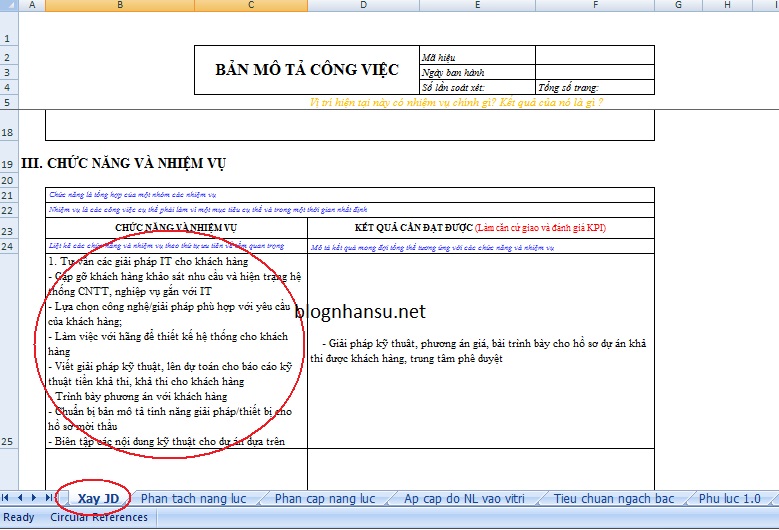Open Ap cap do NL vao vitri tab
Image resolution: width=779 pixels, height=530 pixels.
click(x=464, y=498)
